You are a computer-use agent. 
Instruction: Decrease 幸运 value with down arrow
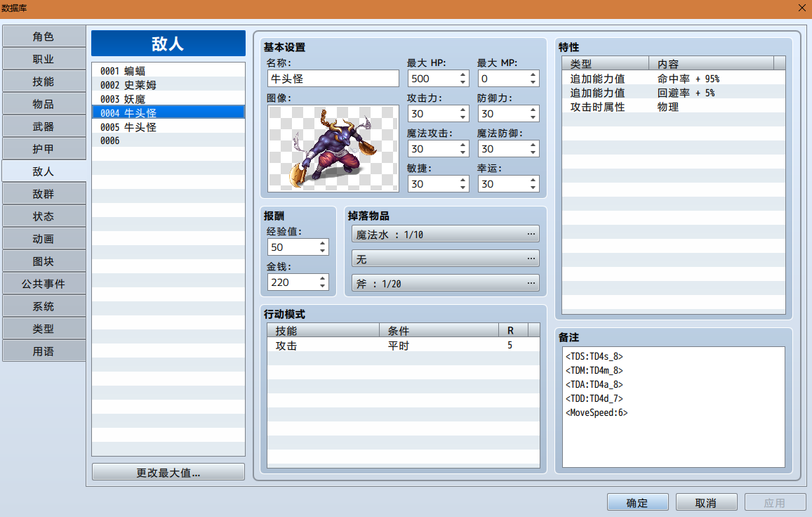click(x=533, y=188)
